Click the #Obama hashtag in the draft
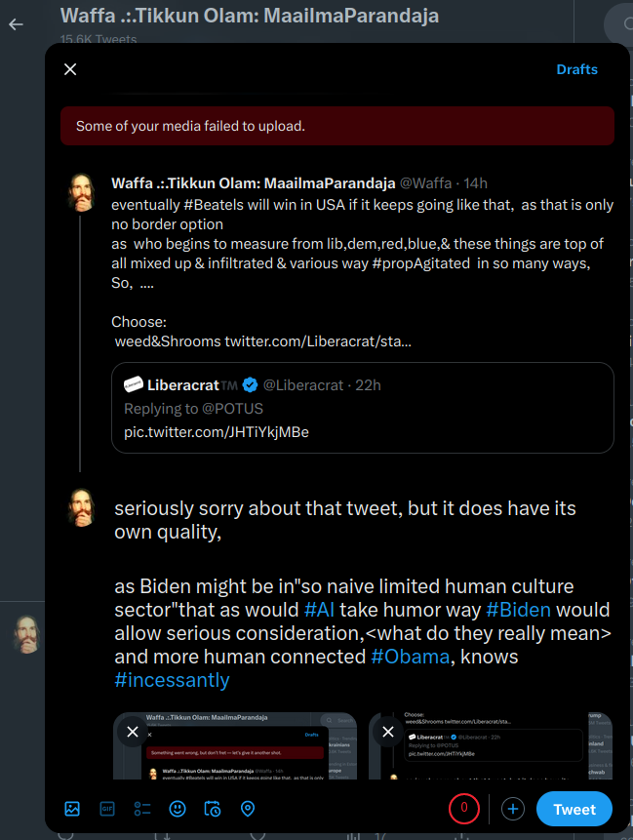 410,657
